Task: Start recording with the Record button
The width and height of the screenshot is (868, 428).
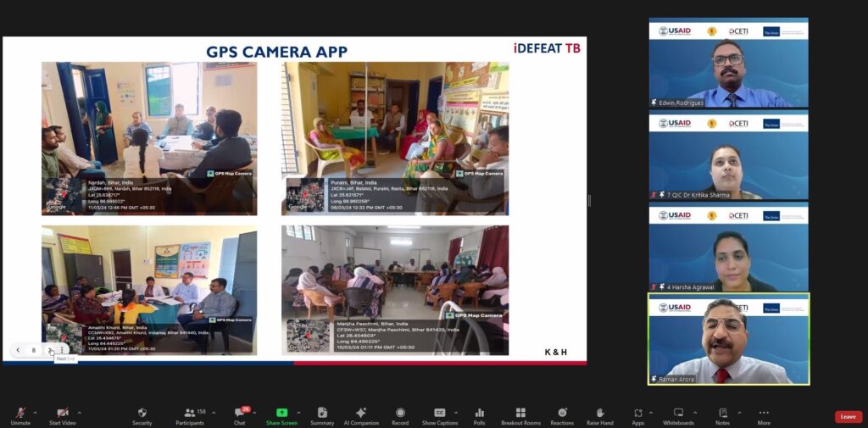Action: pyautogui.click(x=400, y=414)
